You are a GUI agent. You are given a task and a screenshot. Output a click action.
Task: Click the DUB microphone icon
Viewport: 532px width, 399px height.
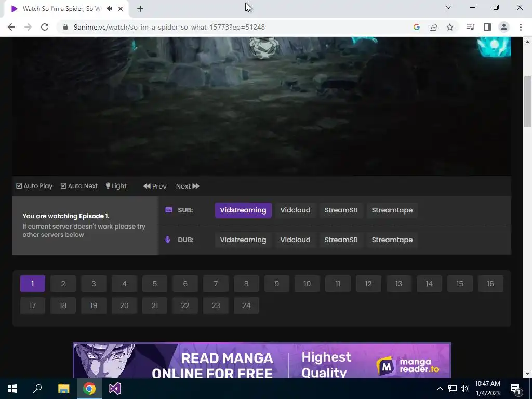[168, 240]
